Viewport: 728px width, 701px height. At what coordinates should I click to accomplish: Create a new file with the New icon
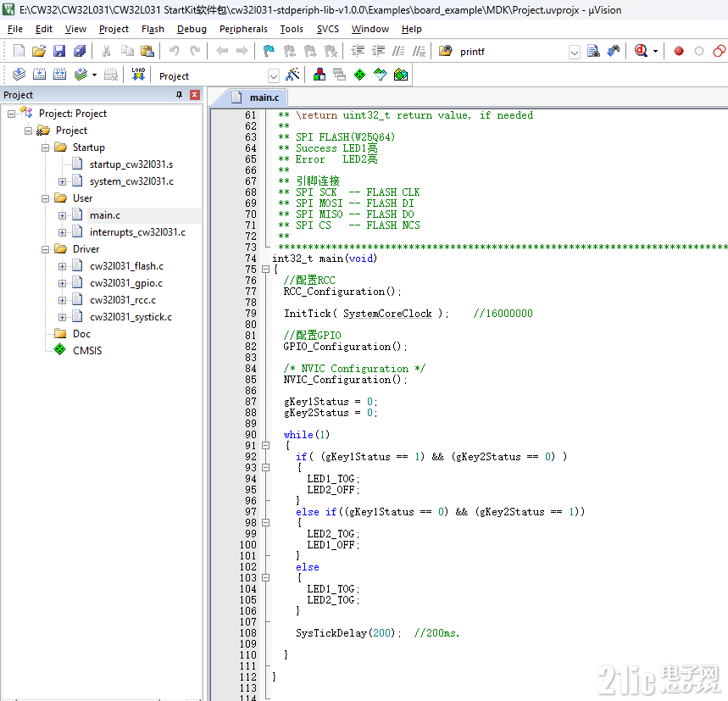pos(19,51)
